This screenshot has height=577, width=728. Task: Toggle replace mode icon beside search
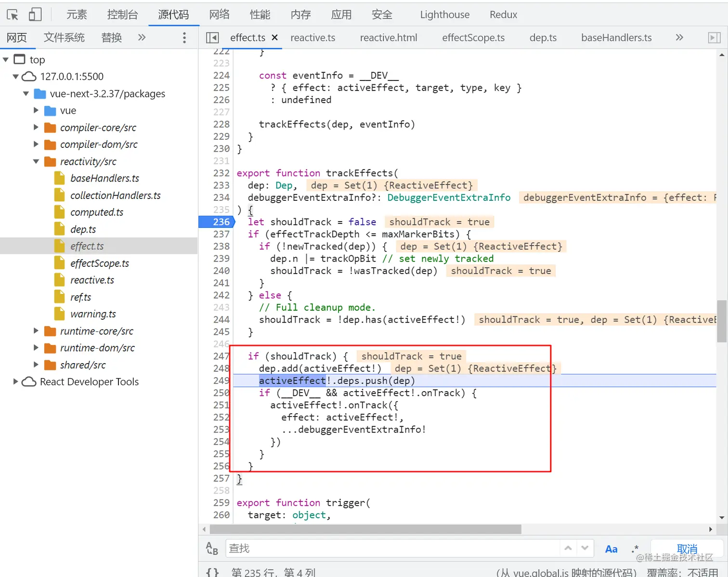tap(212, 549)
